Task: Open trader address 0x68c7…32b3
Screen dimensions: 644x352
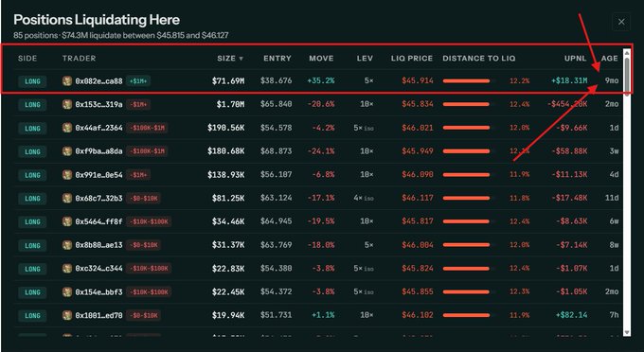Action: pyautogui.click(x=99, y=198)
